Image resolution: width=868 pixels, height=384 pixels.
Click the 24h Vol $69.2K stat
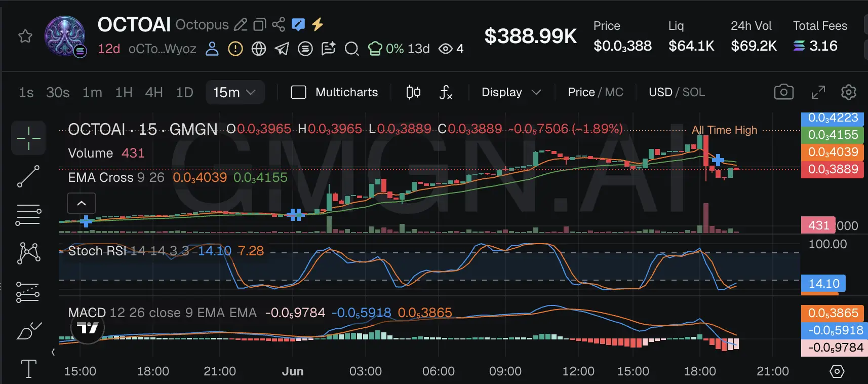(x=754, y=36)
